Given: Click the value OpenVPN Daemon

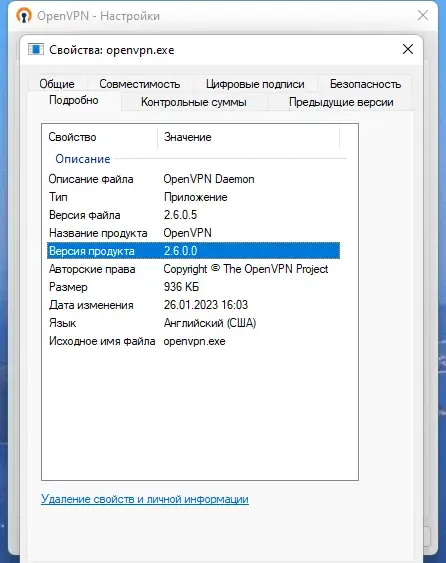Looking at the screenshot, I should [209, 179].
